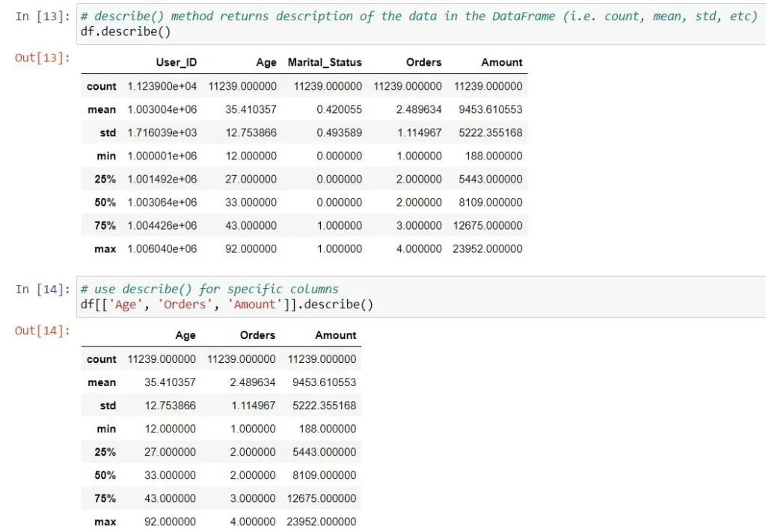
Task: Select the std row label in first table
Action: [108, 133]
